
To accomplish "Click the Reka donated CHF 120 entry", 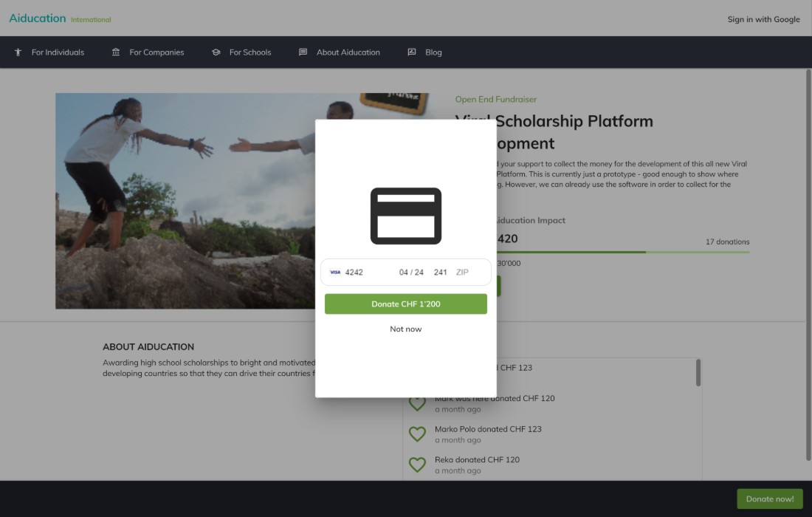I will [x=477, y=459].
